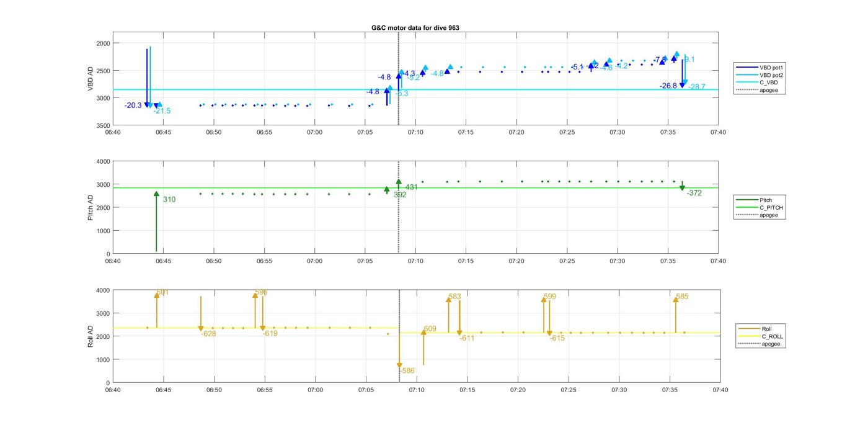868x430 pixels.
Task: Click the '-20.3' VBD value label
Action: coord(133,105)
